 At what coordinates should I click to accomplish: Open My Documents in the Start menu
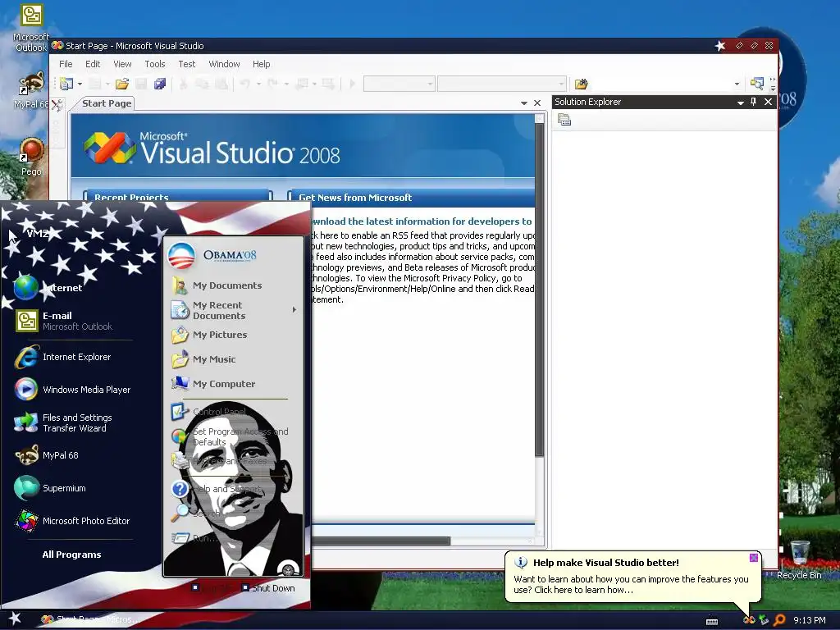click(217, 285)
